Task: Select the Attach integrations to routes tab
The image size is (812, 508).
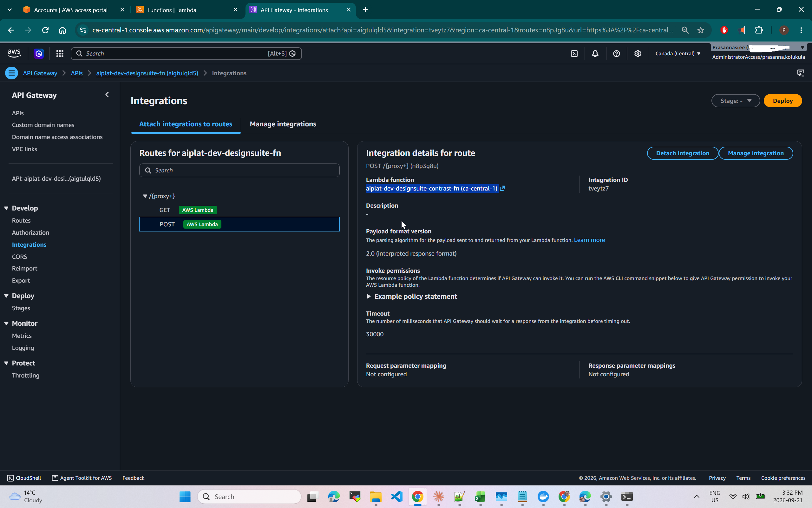Action: point(186,124)
